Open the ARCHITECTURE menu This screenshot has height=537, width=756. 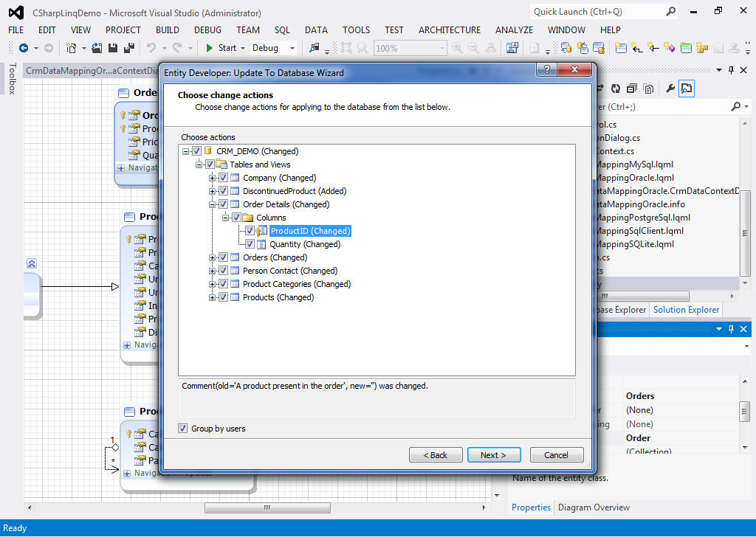click(x=449, y=30)
